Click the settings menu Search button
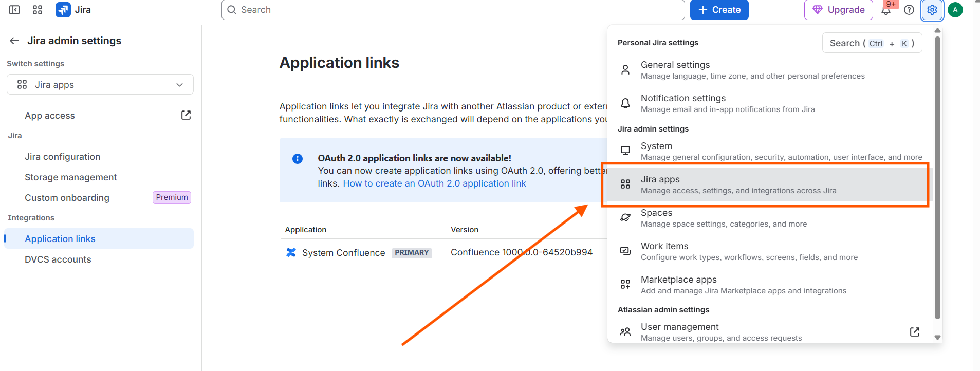The width and height of the screenshot is (980, 371). coord(872,43)
